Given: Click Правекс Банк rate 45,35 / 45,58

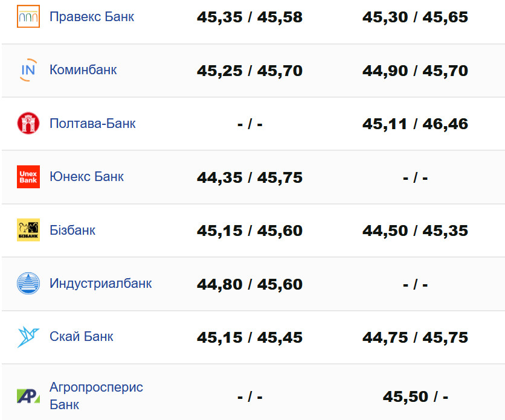Looking at the screenshot, I should (x=249, y=17).
